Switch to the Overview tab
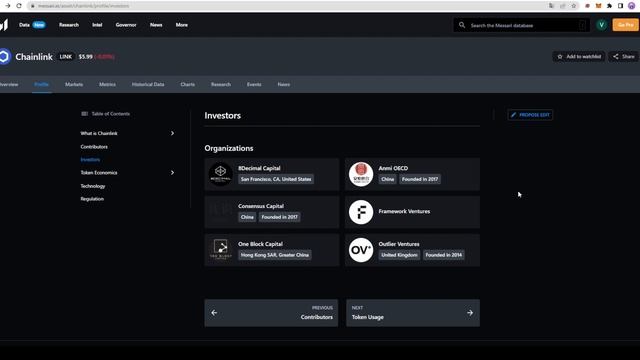This screenshot has height=360, width=640. pyautogui.click(x=9, y=84)
